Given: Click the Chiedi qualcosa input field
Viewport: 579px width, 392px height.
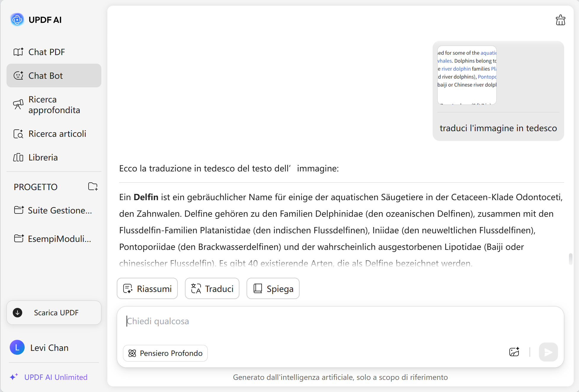Looking at the screenshot, I should (296, 321).
